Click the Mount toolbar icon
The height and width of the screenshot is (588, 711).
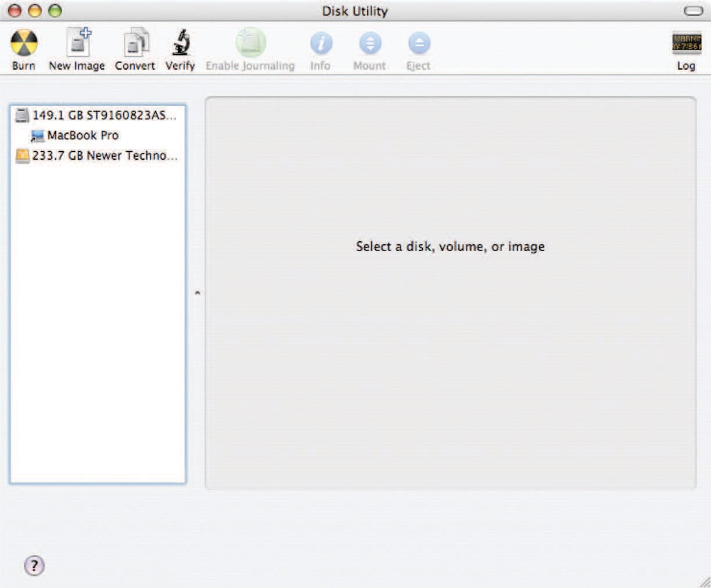pyautogui.click(x=369, y=44)
